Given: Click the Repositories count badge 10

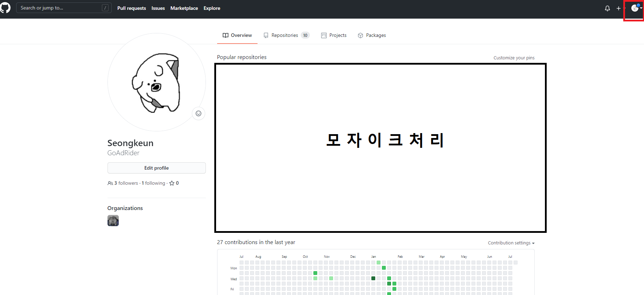Looking at the screenshot, I should 305,35.
